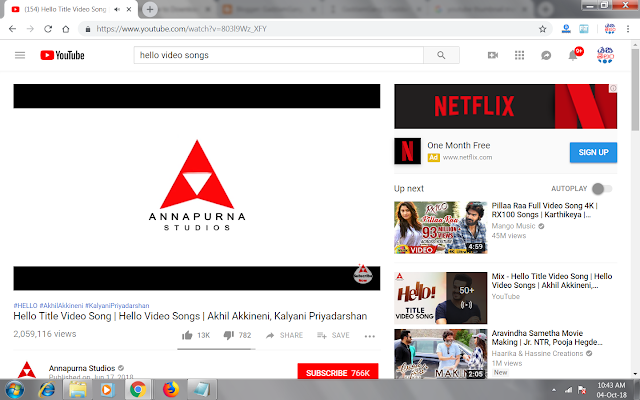
Task: Click the Netflix N logo
Action: point(407,151)
